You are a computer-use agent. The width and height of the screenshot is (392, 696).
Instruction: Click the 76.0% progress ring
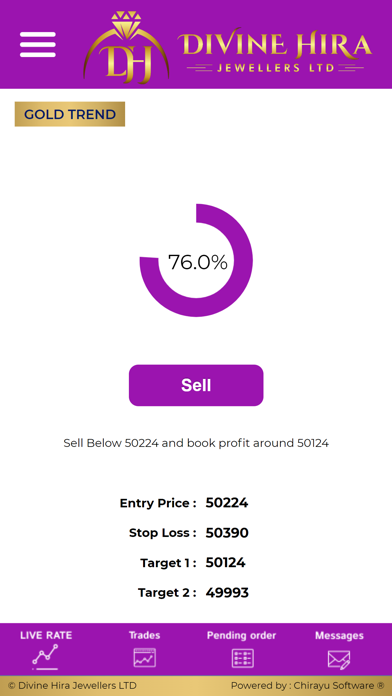point(196,261)
